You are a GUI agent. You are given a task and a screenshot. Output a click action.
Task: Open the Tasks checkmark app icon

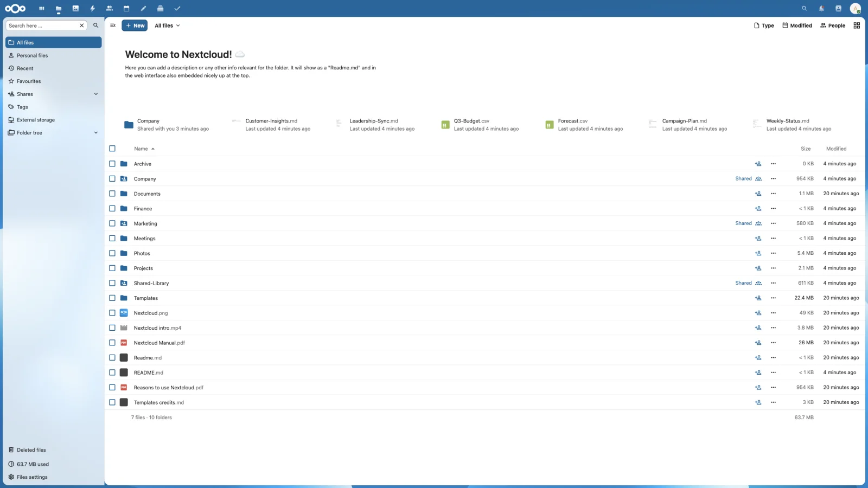point(177,9)
